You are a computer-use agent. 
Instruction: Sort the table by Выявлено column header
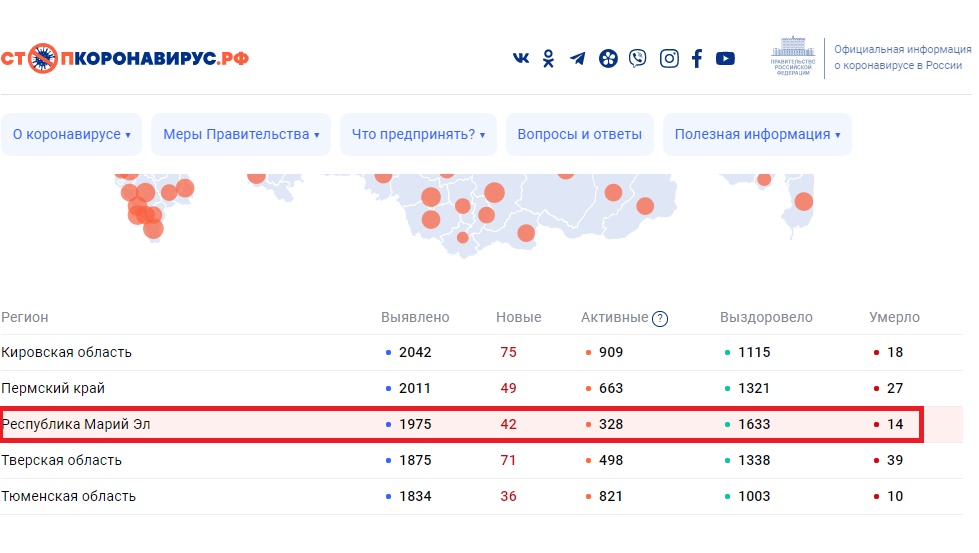(x=415, y=318)
